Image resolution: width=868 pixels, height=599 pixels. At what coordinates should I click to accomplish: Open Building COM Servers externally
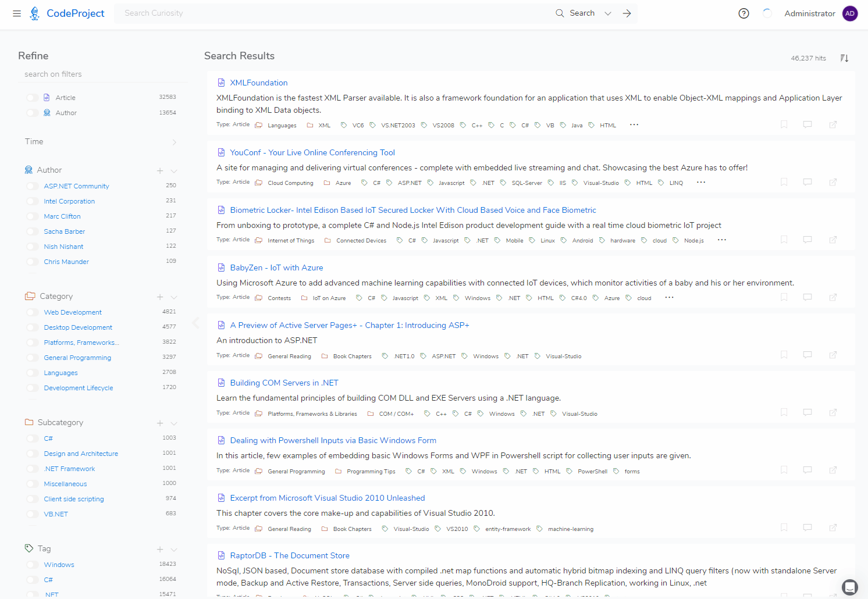click(833, 412)
